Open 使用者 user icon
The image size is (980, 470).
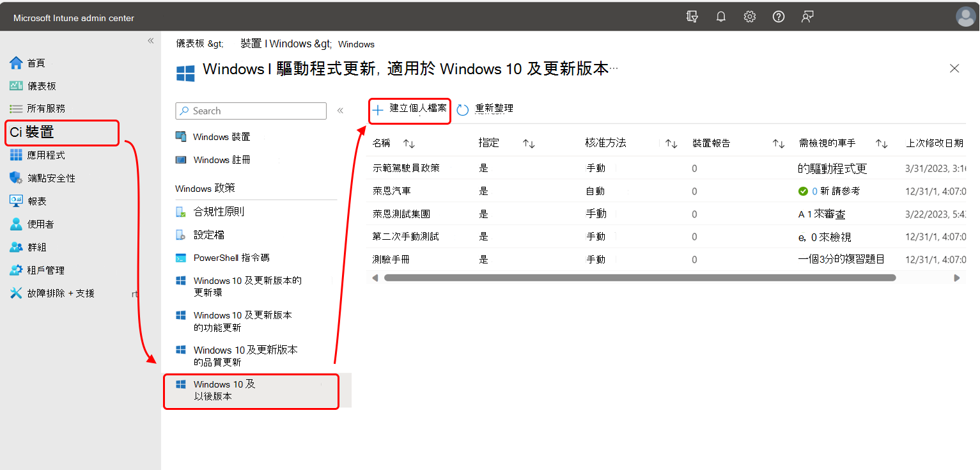(16, 224)
